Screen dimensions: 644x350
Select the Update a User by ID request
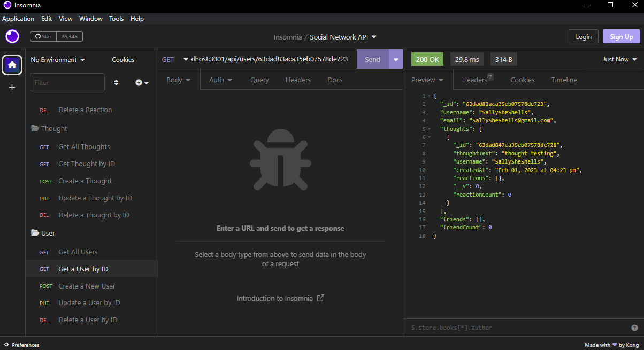(91, 302)
